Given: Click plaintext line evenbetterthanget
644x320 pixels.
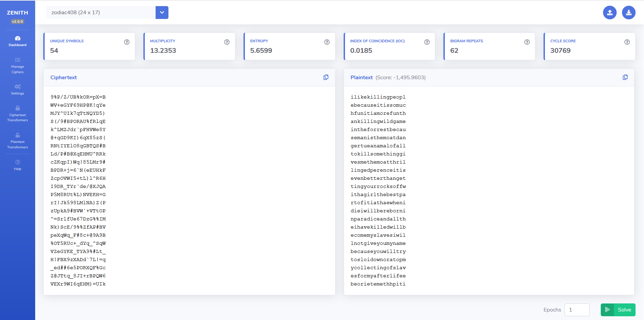Looking at the screenshot, I should tap(378, 178).
